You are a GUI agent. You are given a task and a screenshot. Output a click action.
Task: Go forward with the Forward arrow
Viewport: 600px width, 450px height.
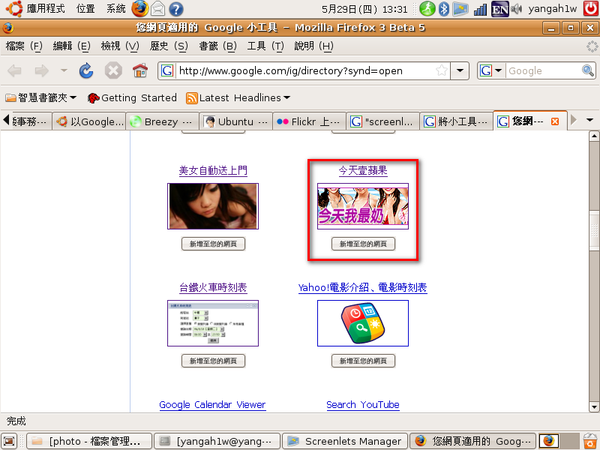pos(41,71)
